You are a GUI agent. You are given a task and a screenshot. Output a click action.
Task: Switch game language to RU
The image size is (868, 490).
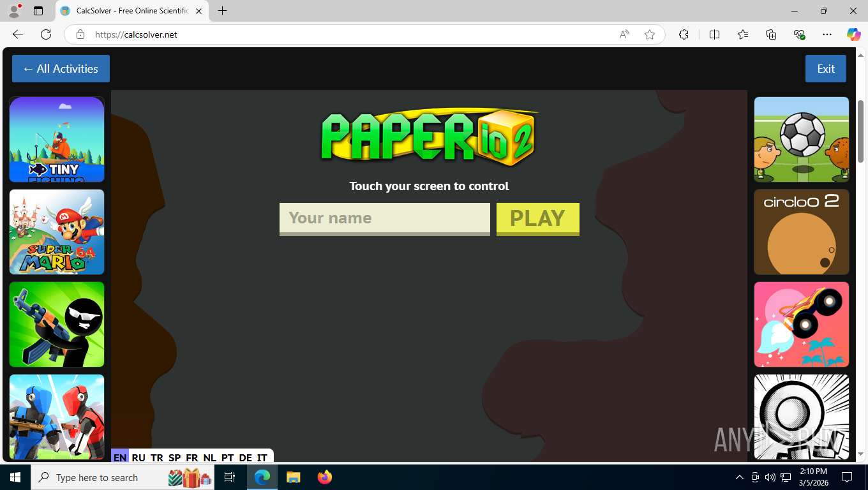click(x=138, y=457)
